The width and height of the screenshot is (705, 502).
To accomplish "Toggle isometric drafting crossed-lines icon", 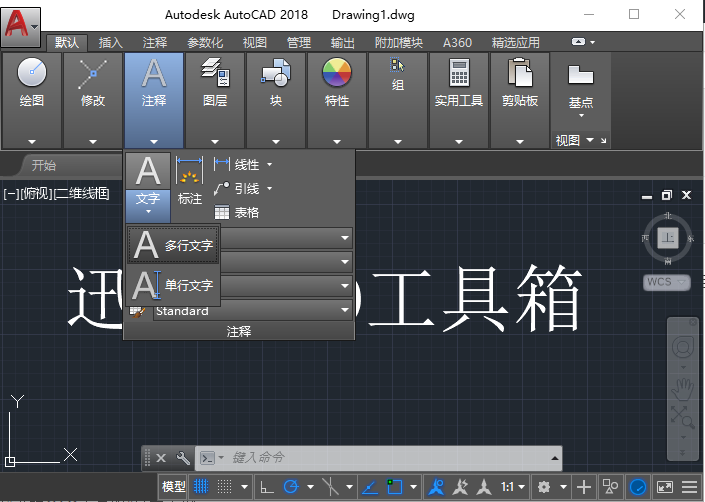I will click(x=330, y=486).
